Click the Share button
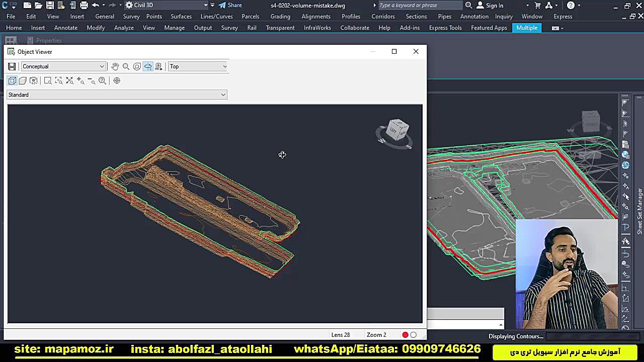This screenshot has height=362, width=644. pyautogui.click(x=230, y=6)
